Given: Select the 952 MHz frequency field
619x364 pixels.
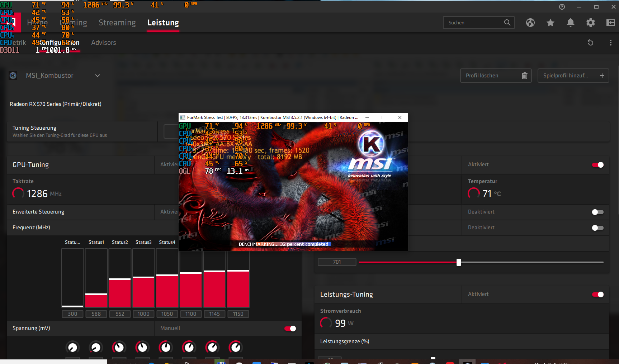Looking at the screenshot, I should tap(120, 314).
